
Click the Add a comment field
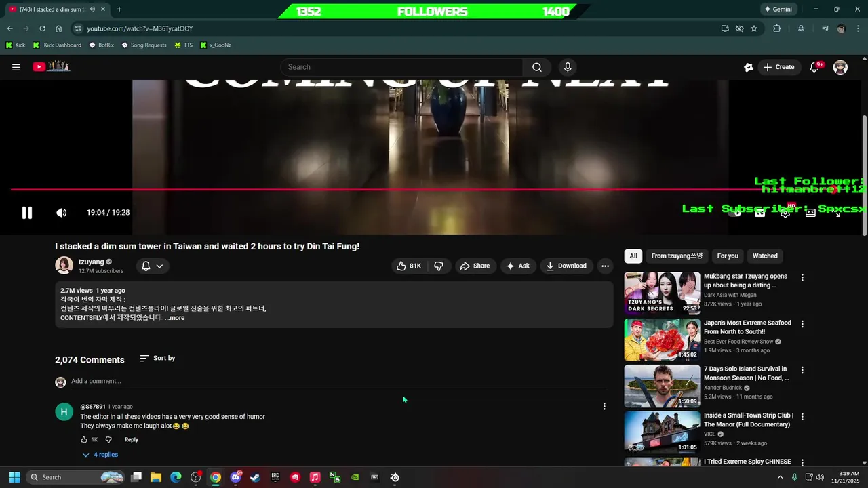pos(338,381)
